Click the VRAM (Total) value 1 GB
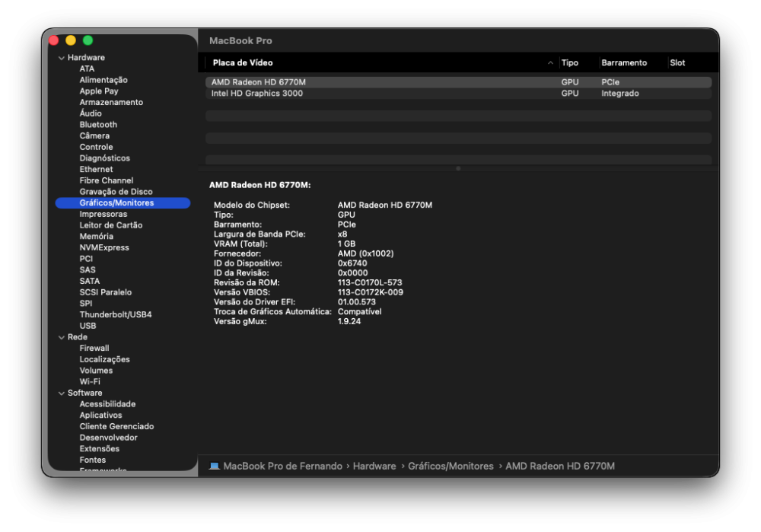The height and width of the screenshot is (532, 761). coord(346,244)
